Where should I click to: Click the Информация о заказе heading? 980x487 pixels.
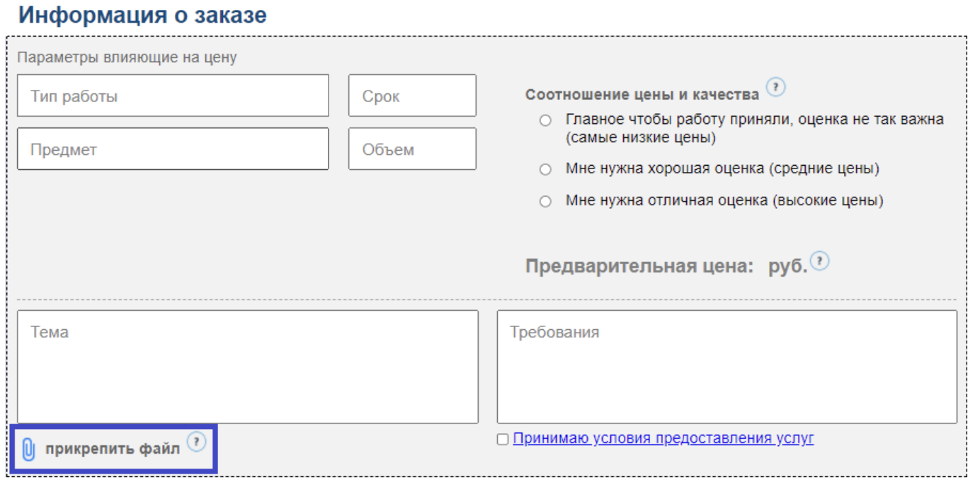[x=142, y=16]
